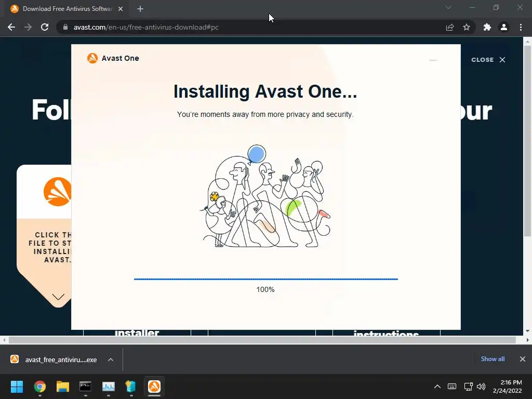Close the Avast overlay with CLOSE

tap(488, 60)
